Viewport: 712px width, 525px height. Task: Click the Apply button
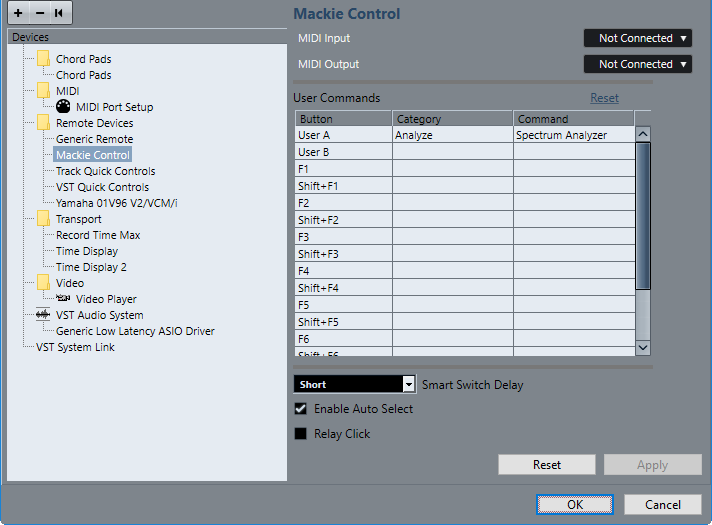[653, 465]
